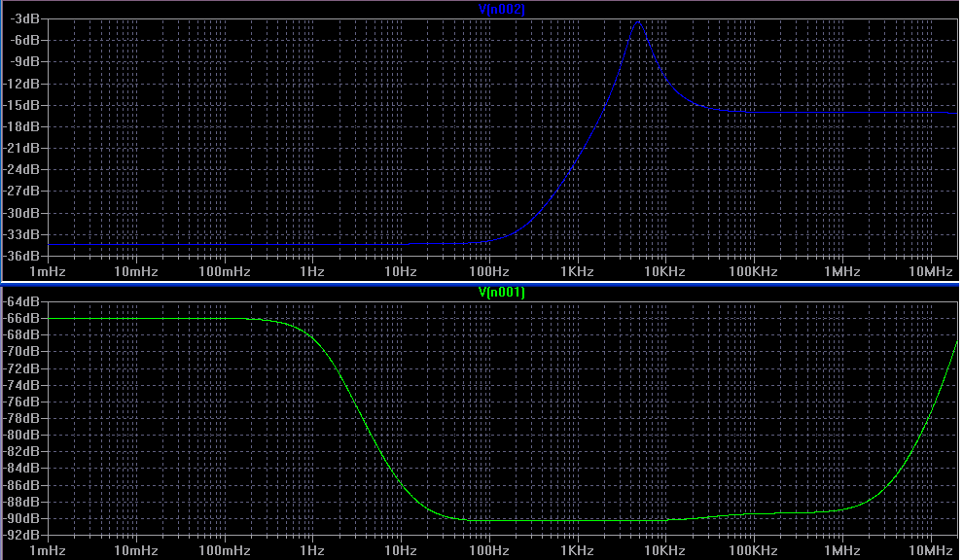Click 100mHz on the V(n002) pane axis

(224, 271)
